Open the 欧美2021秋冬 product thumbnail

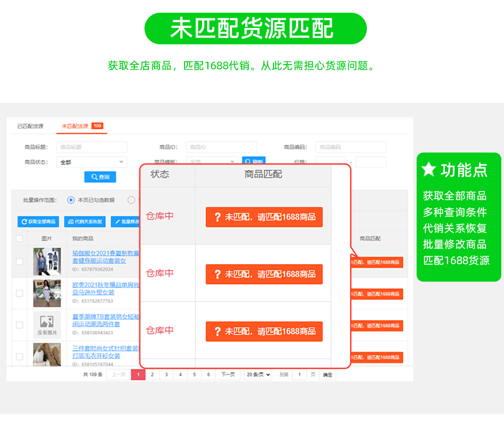tap(47, 293)
